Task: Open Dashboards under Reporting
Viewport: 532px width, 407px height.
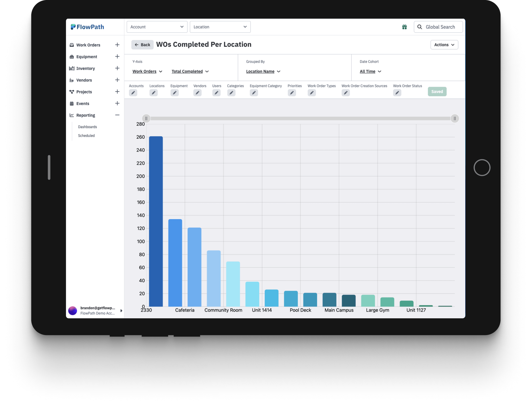Action: [x=87, y=127]
